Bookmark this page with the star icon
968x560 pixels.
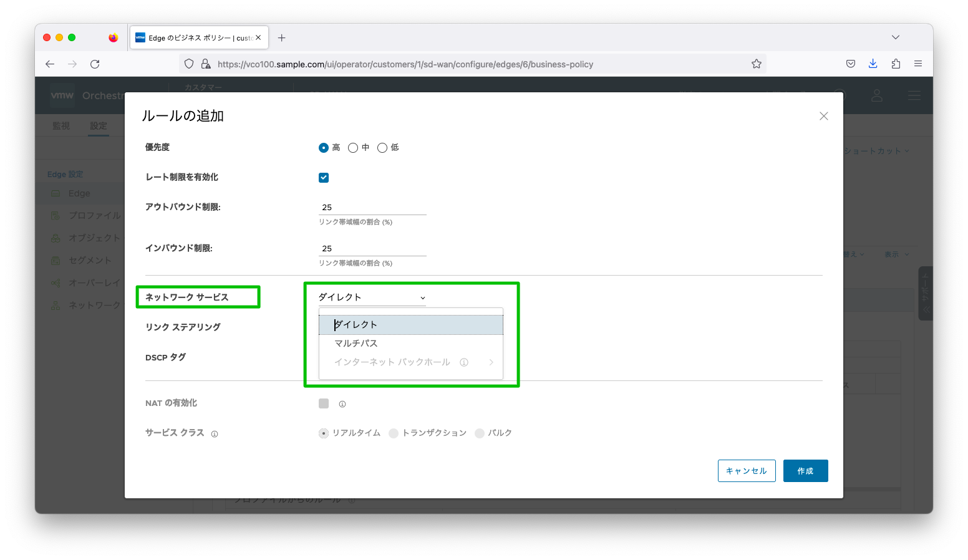coord(756,64)
